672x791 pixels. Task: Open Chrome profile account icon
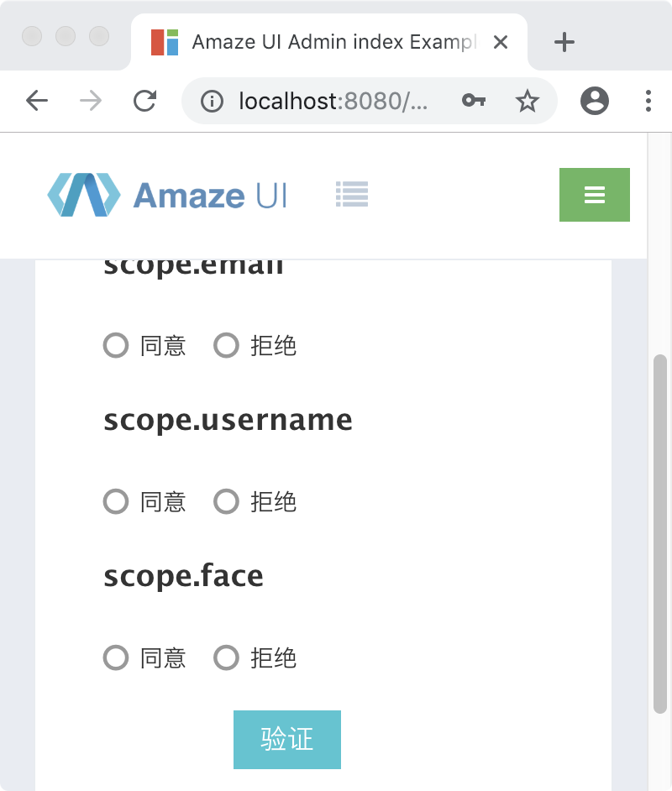click(x=595, y=102)
